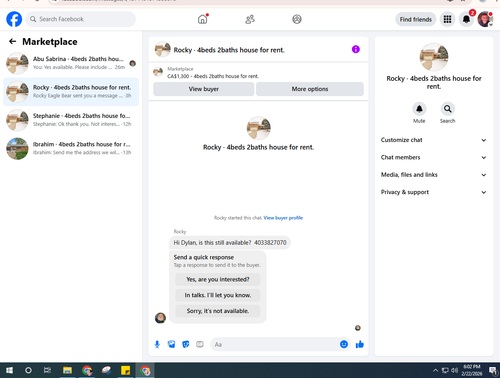Open Stephanie conversation
The height and width of the screenshot is (378, 500).
coord(71,120)
